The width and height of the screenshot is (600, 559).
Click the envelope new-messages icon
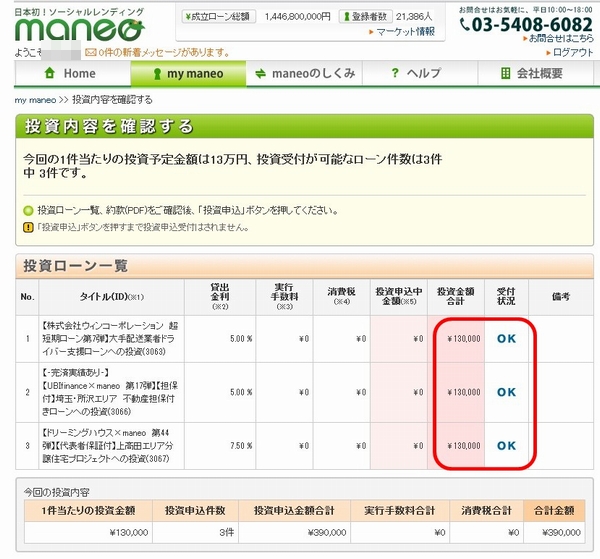tap(90, 52)
